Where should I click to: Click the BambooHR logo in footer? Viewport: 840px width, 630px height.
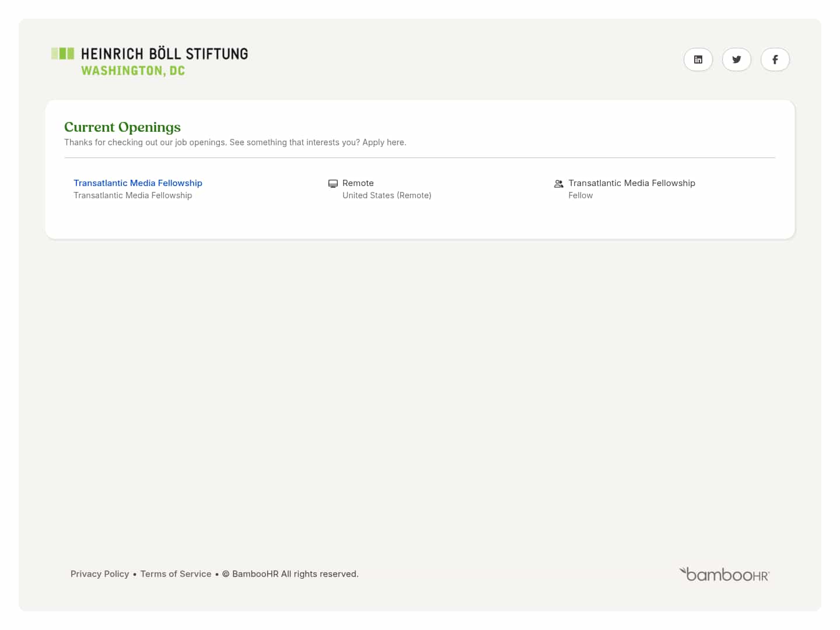coord(724,575)
